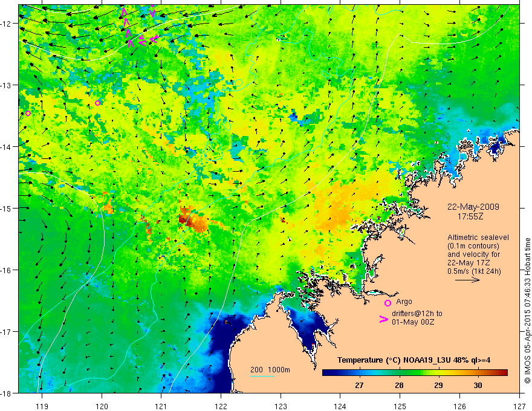Click the longitude axis label 121
The width and height of the screenshot is (532, 411).
coord(161,406)
